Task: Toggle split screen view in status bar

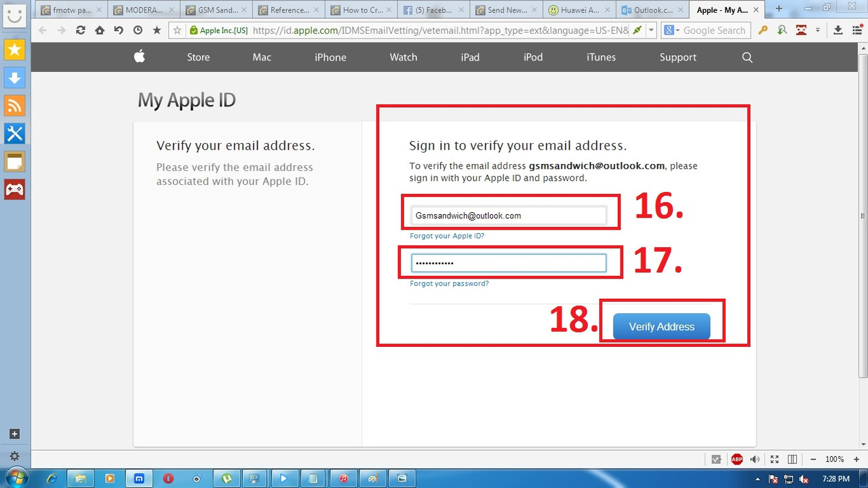Action: click(x=792, y=460)
